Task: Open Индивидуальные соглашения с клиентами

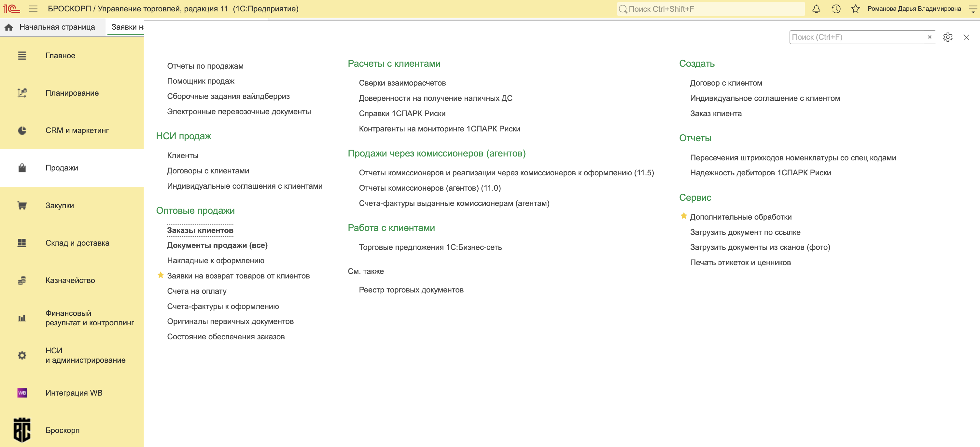Action: (245, 186)
